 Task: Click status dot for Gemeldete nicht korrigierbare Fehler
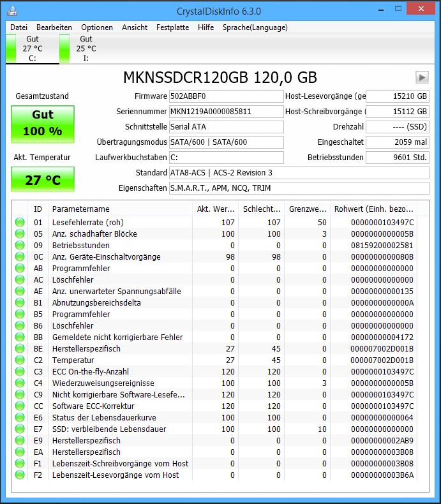(x=20, y=337)
